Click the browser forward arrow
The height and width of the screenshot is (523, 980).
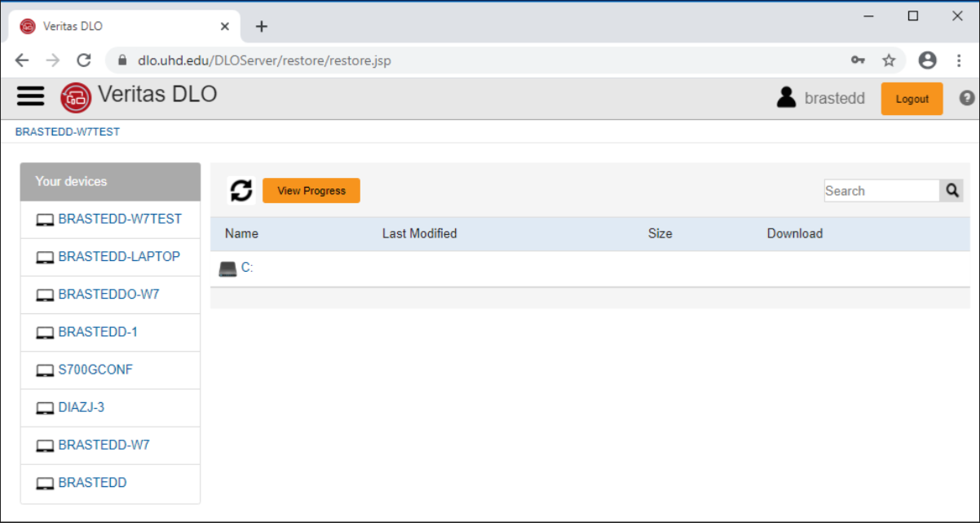pos(53,60)
